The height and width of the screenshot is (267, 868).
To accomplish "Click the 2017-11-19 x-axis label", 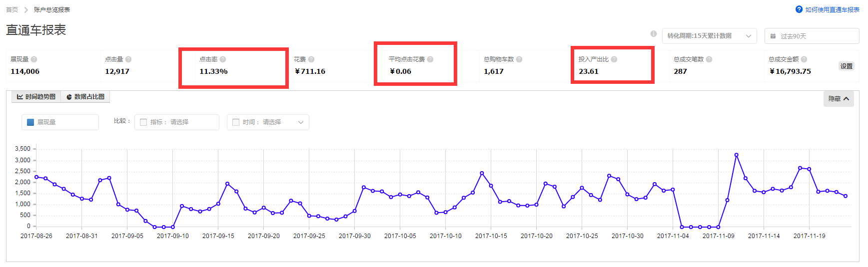I will tap(810, 236).
